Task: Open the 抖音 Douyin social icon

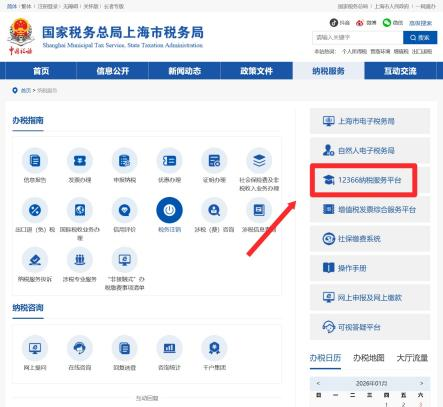Action: click(x=334, y=23)
